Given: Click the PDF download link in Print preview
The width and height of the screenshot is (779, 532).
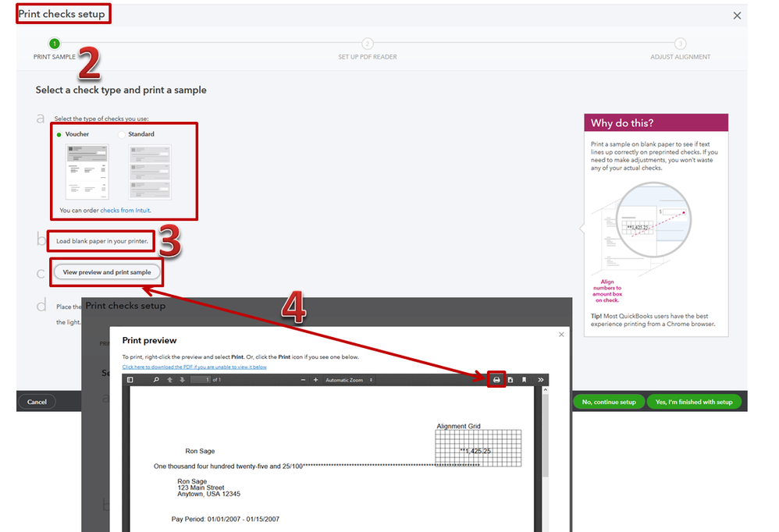Looking at the screenshot, I should (x=194, y=367).
